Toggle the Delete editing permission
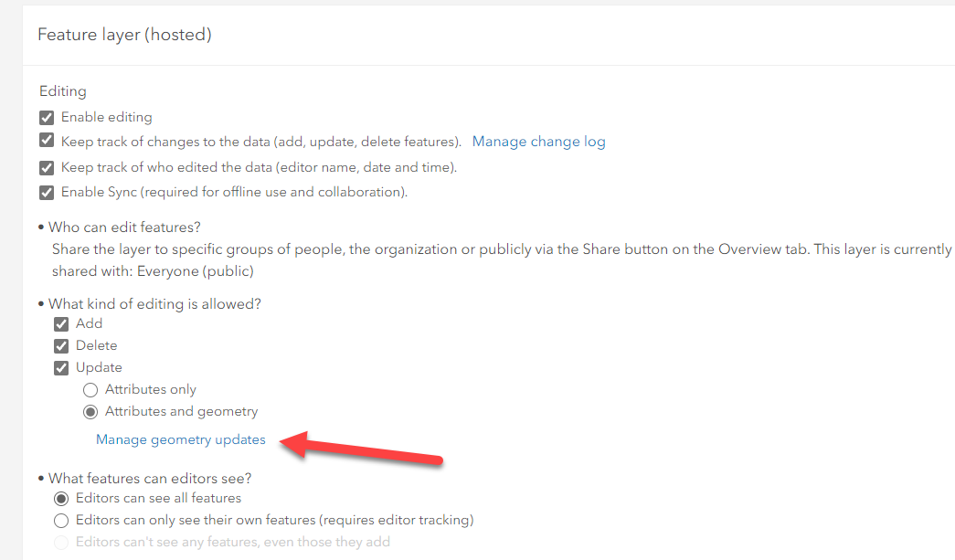The image size is (955, 560). click(61, 345)
